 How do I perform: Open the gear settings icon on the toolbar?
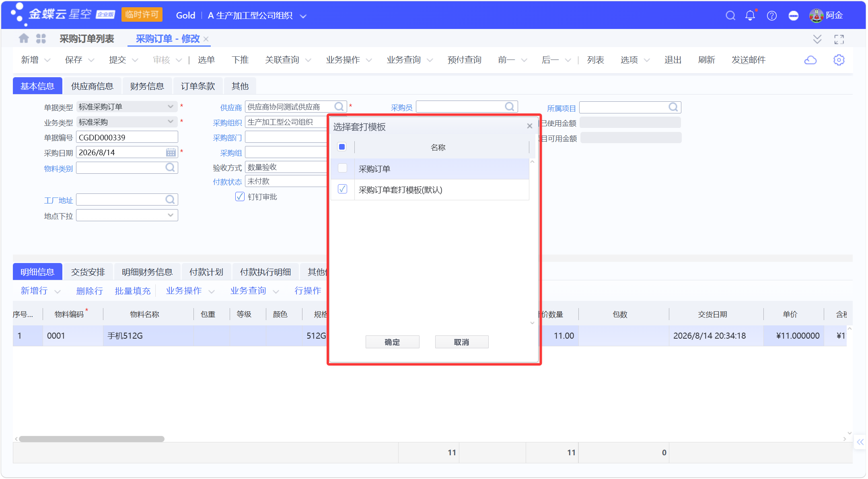pos(839,60)
